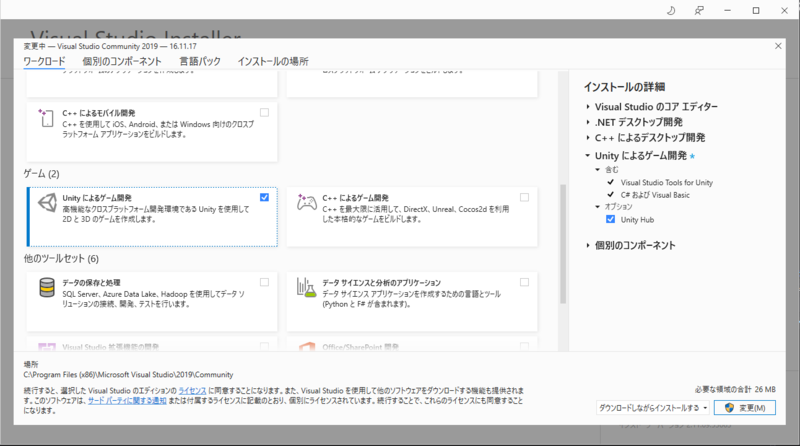Click the C# and Visual Basic checkmark
Screen dimensions: 800x446
click(x=610, y=194)
